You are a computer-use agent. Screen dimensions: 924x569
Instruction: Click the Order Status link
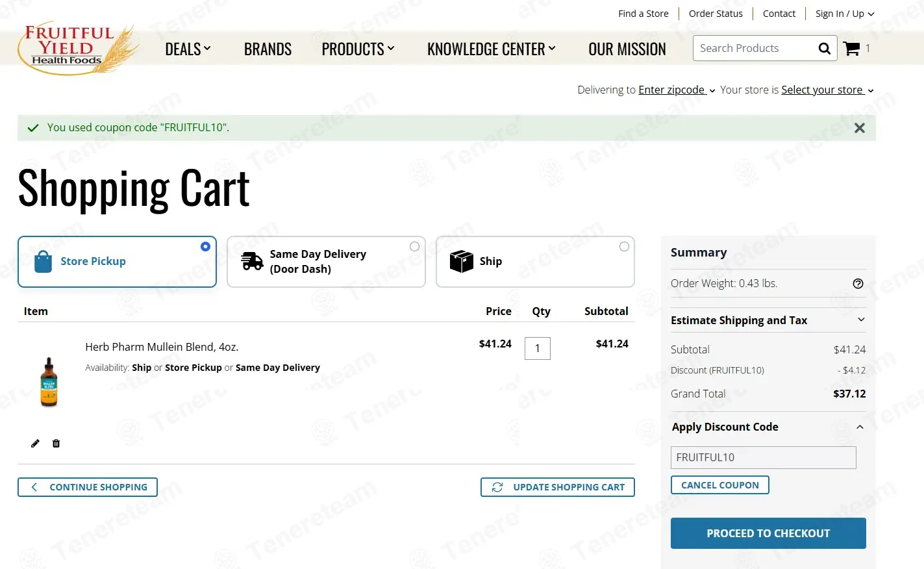pos(716,14)
